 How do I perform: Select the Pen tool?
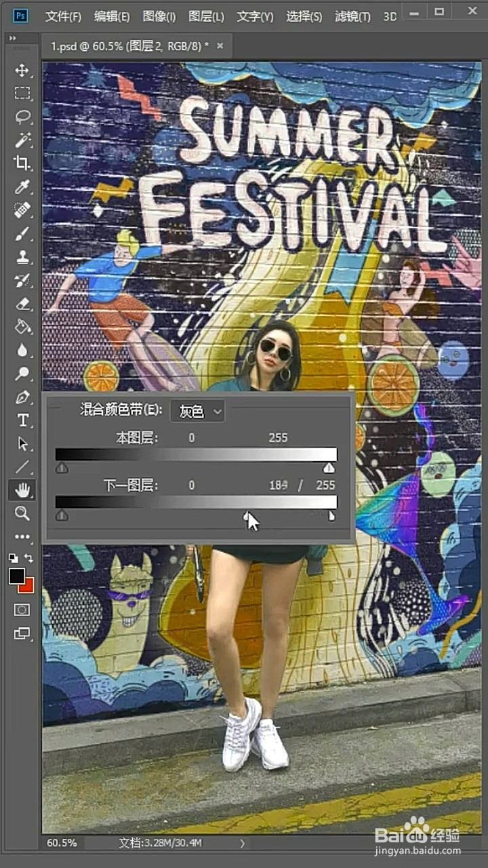point(22,397)
